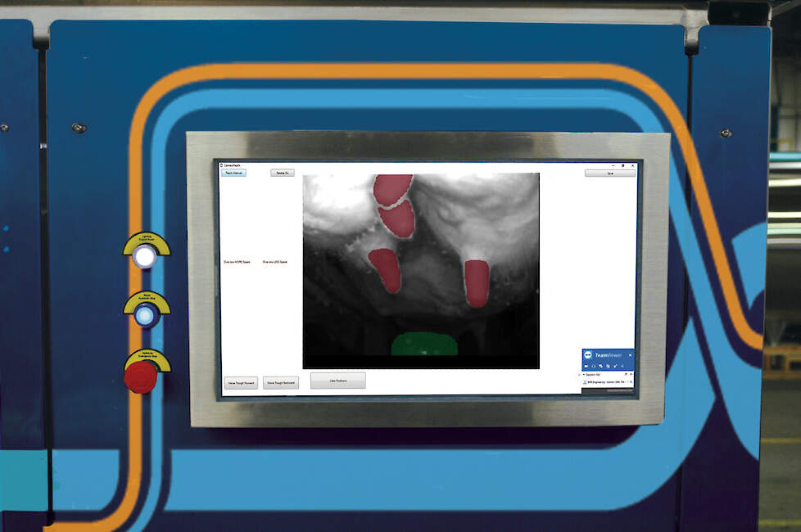Screen dimensions: 801x532
Task: Select the session participant entry in TeamViewer
Action: (x=606, y=382)
